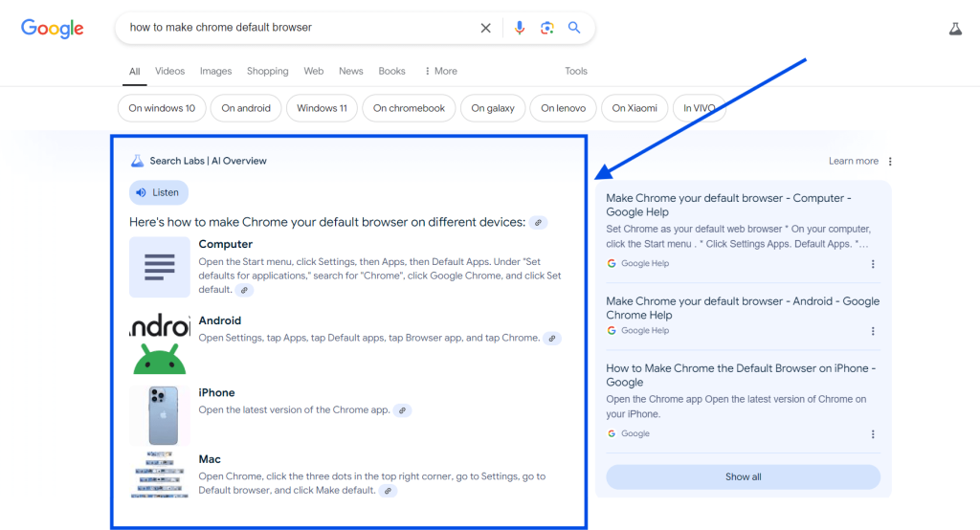Viewport: 980px width, 530px height.
Task: Start voice search with microphone icon
Action: click(520, 28)
